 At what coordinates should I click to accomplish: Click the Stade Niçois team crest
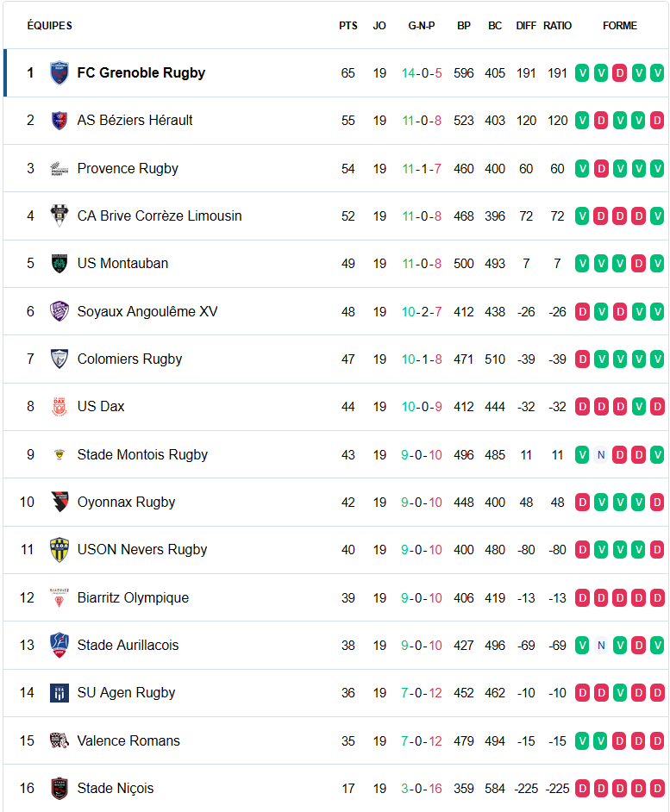point(59,788)
